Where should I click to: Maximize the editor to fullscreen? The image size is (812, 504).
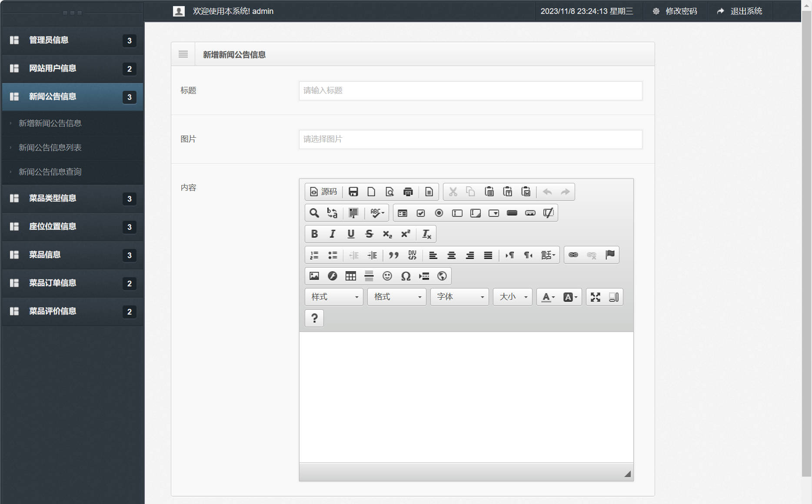coord(595,297)
